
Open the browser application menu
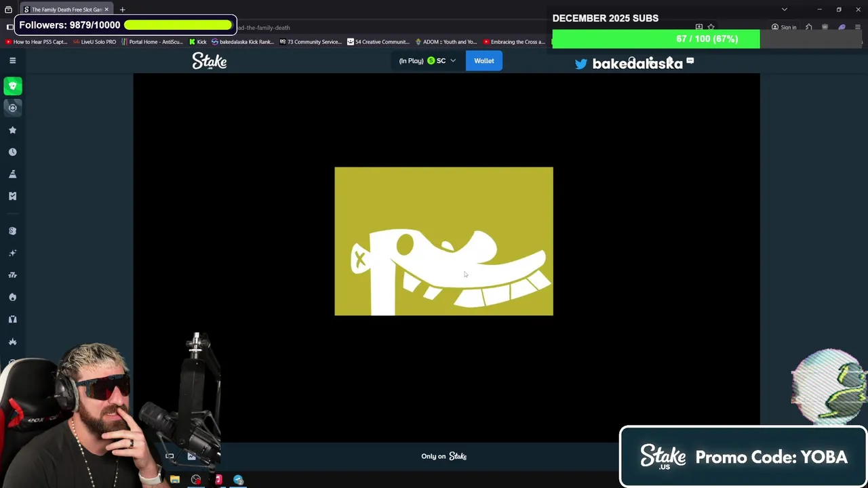(857, 27)
